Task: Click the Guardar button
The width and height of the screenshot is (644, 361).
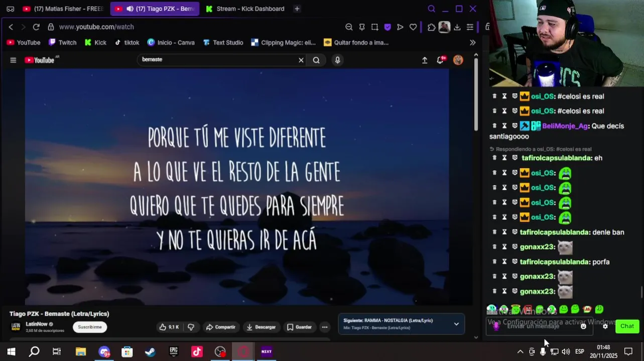Action: 299,327
